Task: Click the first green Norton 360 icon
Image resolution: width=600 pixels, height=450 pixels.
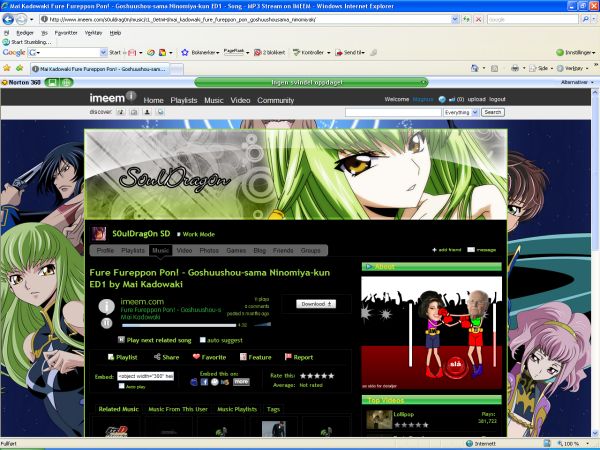Action: 52,82
